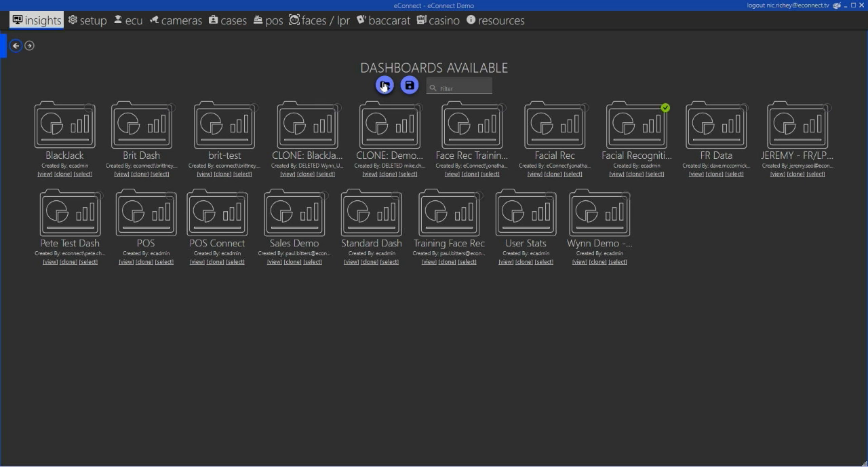Click [clone] under BlackJack
The height and width of the screenshot is (467, 868).
pyautogui.click(x=63, y=174)
